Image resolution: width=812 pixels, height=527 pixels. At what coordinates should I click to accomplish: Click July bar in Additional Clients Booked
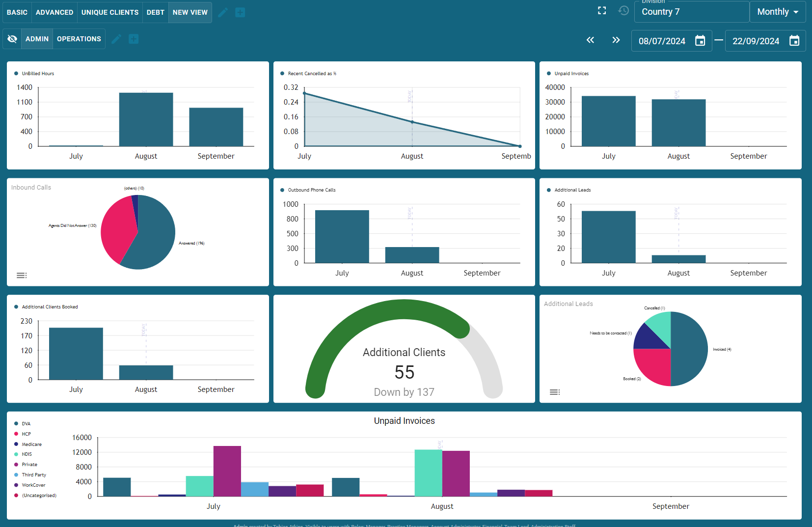click(x=76, y=354)
